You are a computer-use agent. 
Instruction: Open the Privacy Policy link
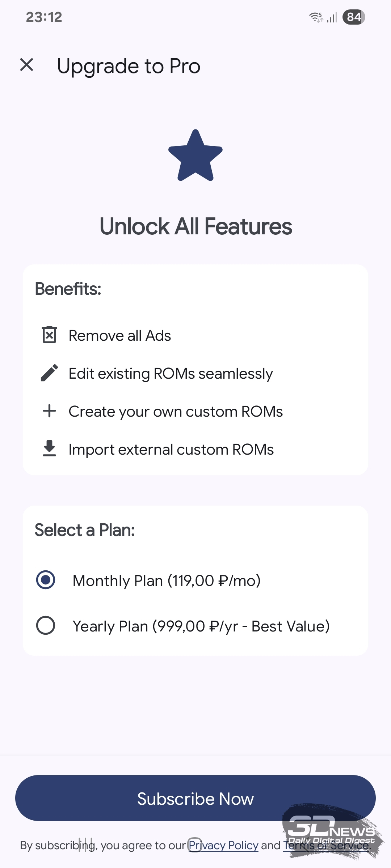(x=223, y=845)
